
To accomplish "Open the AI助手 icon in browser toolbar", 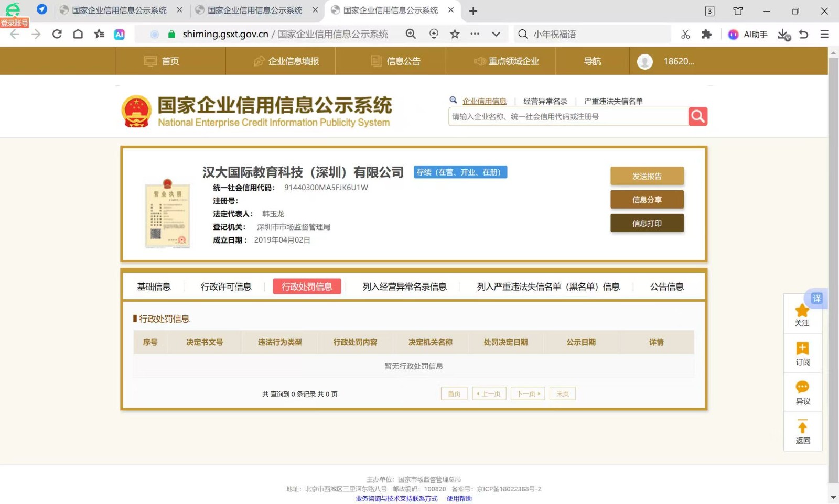I will (733, 34).
